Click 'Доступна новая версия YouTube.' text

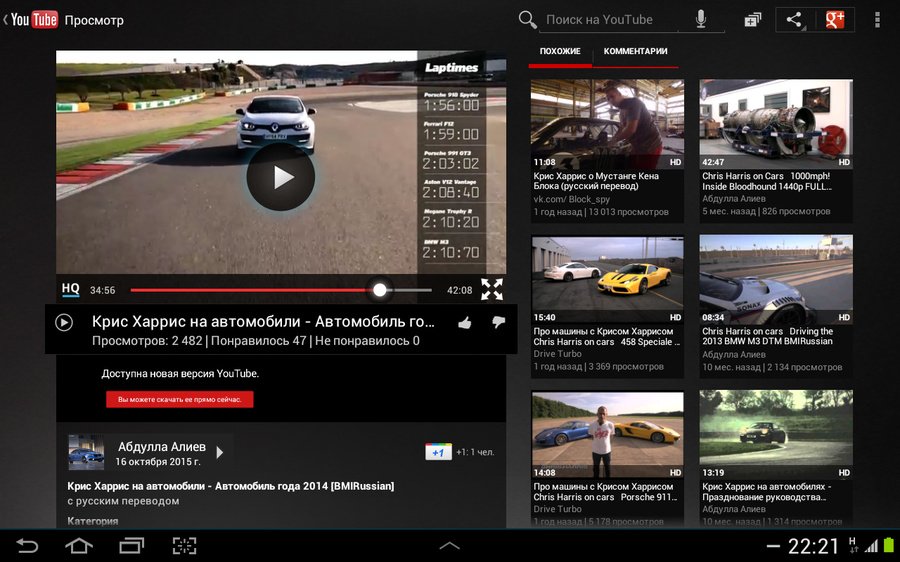pos(180,374)
